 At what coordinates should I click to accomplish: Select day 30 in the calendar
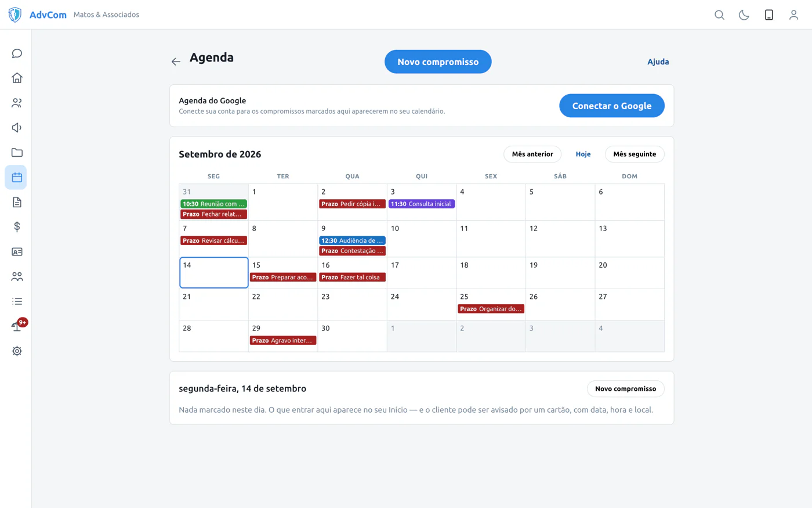coord(353,336)
